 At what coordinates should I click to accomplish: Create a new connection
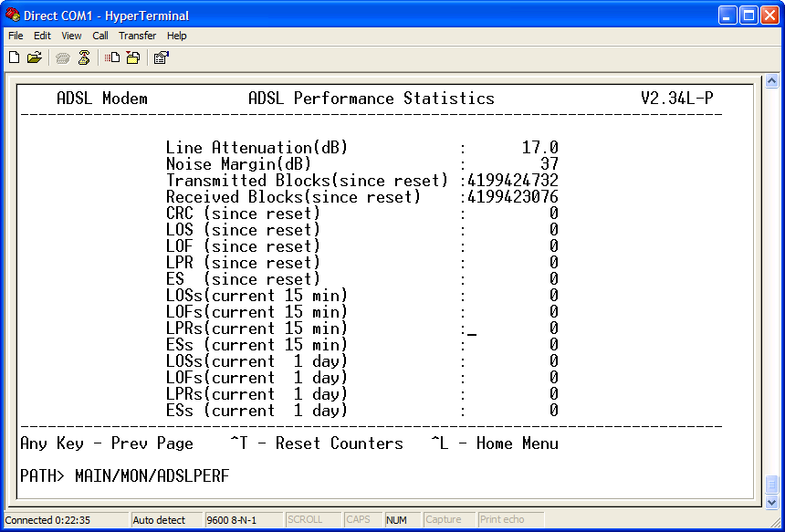[x=14, y=57]
